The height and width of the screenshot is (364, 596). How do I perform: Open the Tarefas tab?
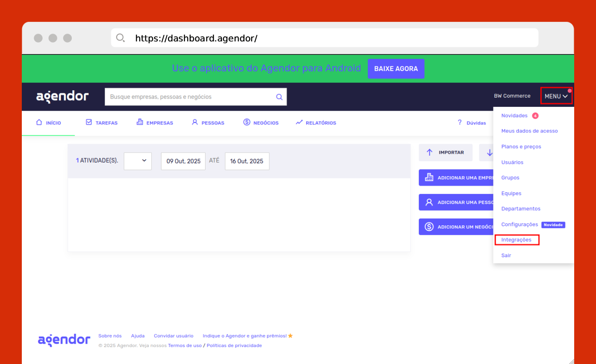(102, 123)
